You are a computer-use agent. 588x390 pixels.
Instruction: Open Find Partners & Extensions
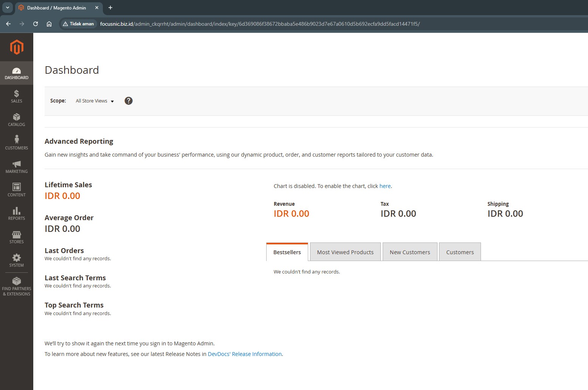point(17,286)
